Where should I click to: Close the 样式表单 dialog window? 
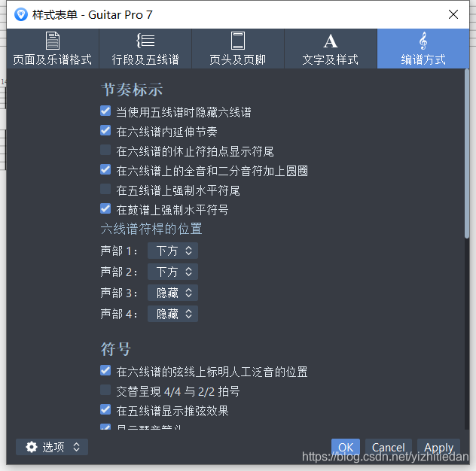pyautogui.click(x=453, y=14)
